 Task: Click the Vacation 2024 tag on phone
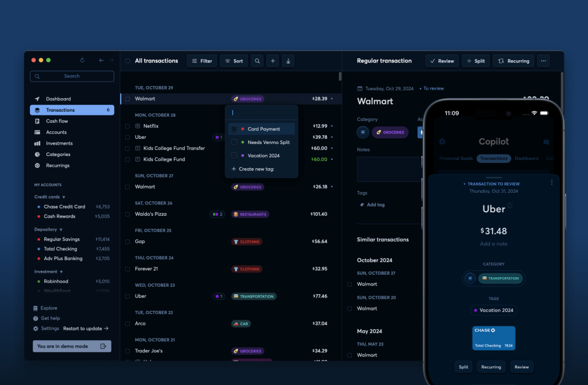tap(493, 310)
